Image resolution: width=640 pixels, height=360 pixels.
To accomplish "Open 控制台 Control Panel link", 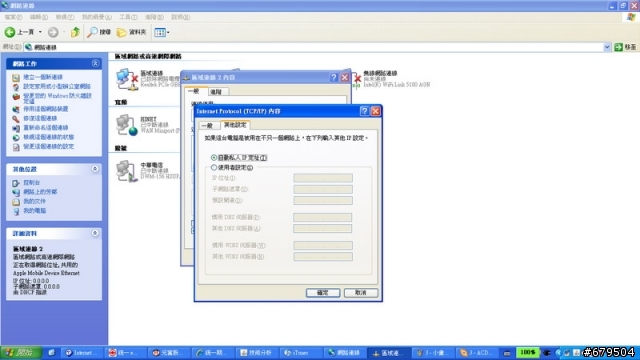I will click(31, 182).
